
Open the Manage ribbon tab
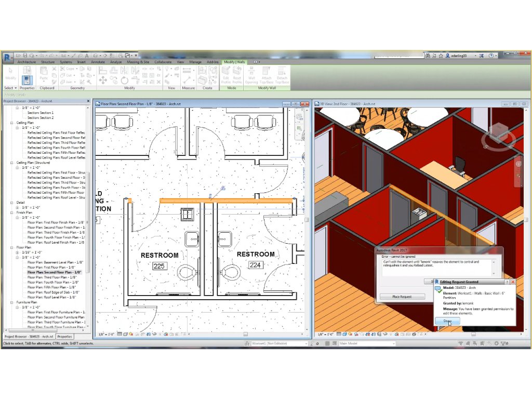(x=195, y=62)
